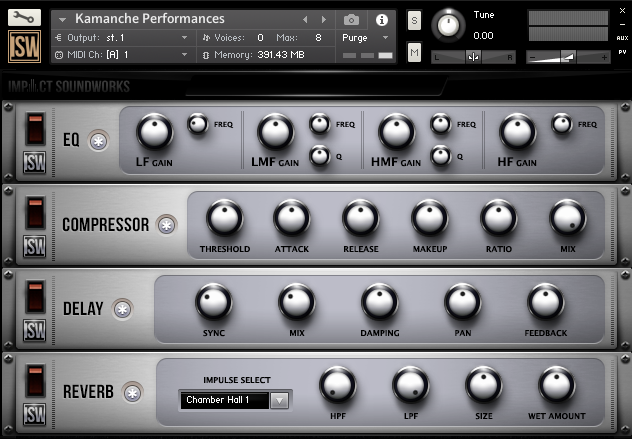Click the Max voices value 8
The width and height of the screenshot is (632, 439).
[318, 38]
